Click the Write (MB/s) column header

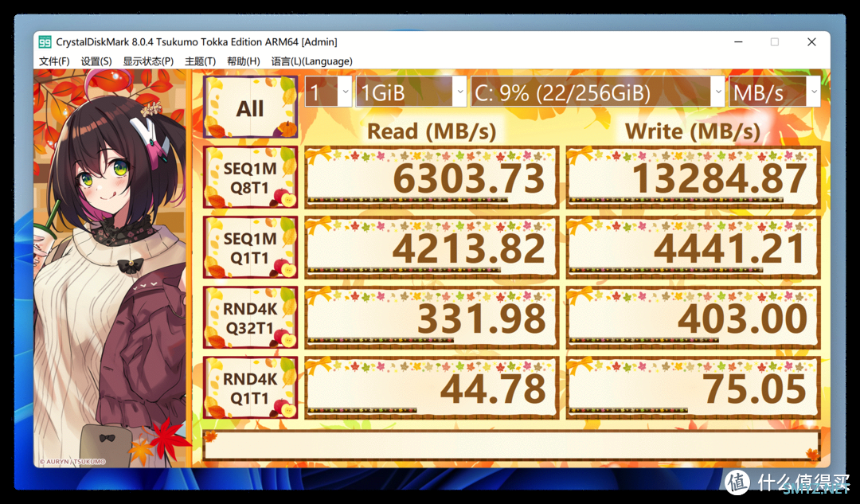pyautogui.click(x=693, y=131)
